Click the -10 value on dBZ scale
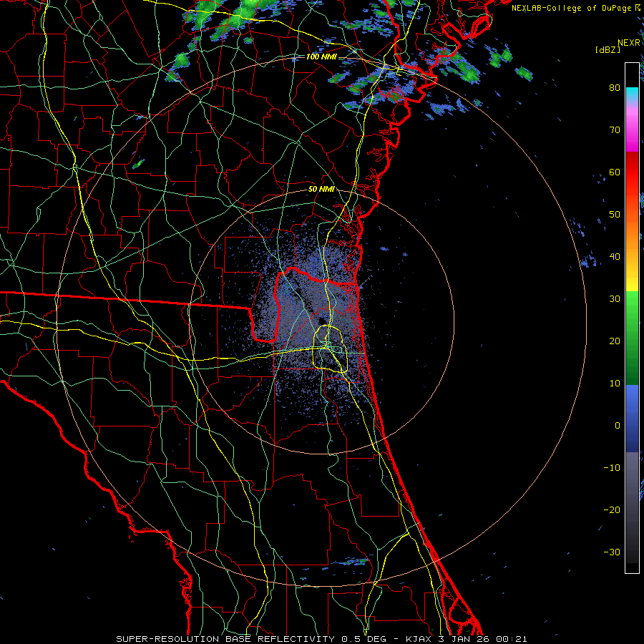Image resolution: width=644 pixels, height=644 pixels. pos(612,468)
